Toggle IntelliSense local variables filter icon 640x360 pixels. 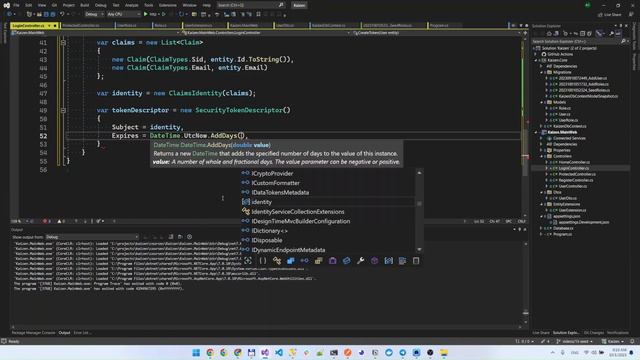389,260
